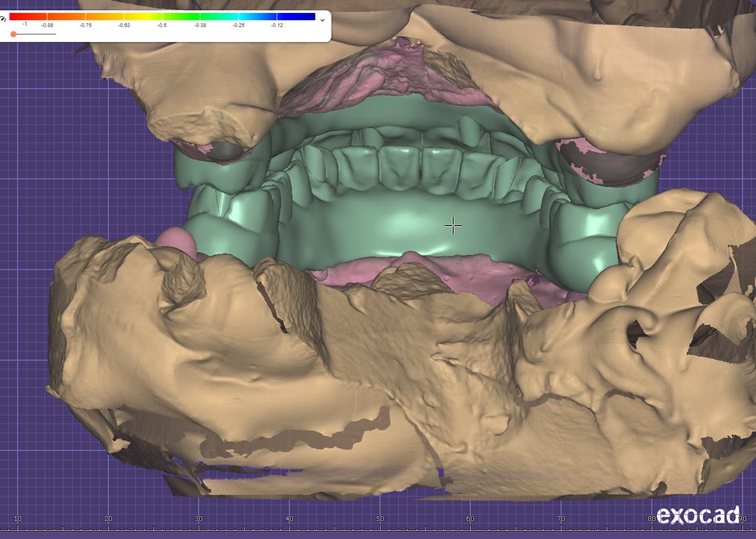This screenshot has width=756, height=539.
Task: Click the color scale at the -0.5 mark
Action: tap(162, 17)
